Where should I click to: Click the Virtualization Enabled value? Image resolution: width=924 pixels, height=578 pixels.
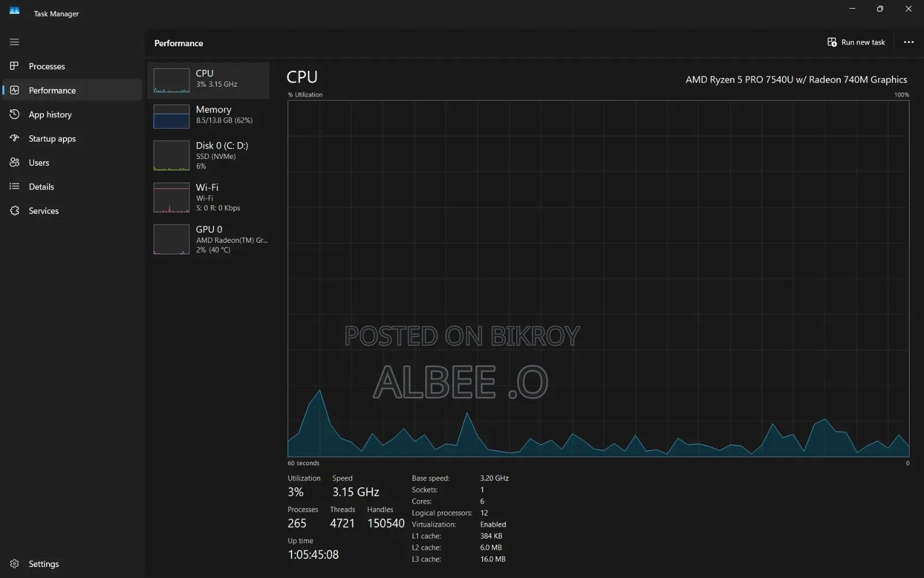[493, 524]
